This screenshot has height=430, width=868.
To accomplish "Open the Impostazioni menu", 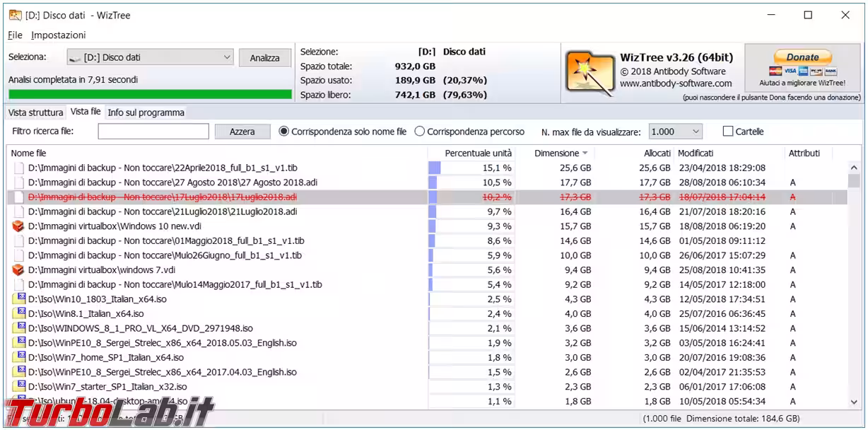I will click(58, 35).
